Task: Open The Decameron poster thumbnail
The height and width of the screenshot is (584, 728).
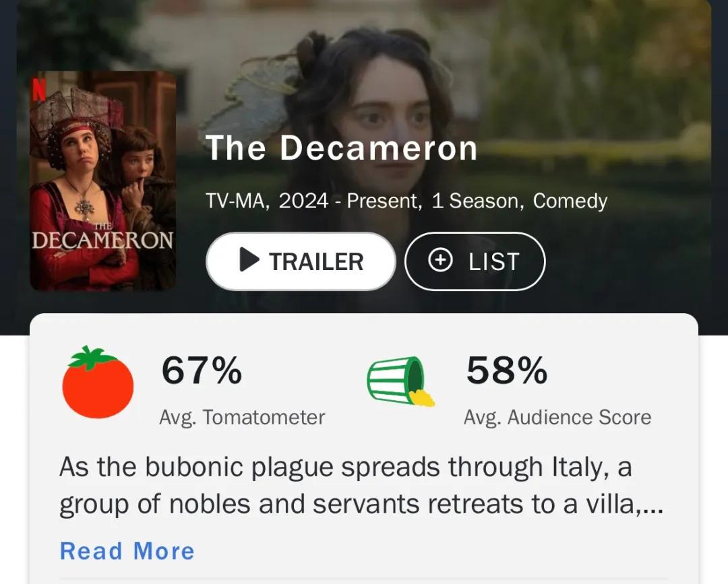Action: [102, 181]
